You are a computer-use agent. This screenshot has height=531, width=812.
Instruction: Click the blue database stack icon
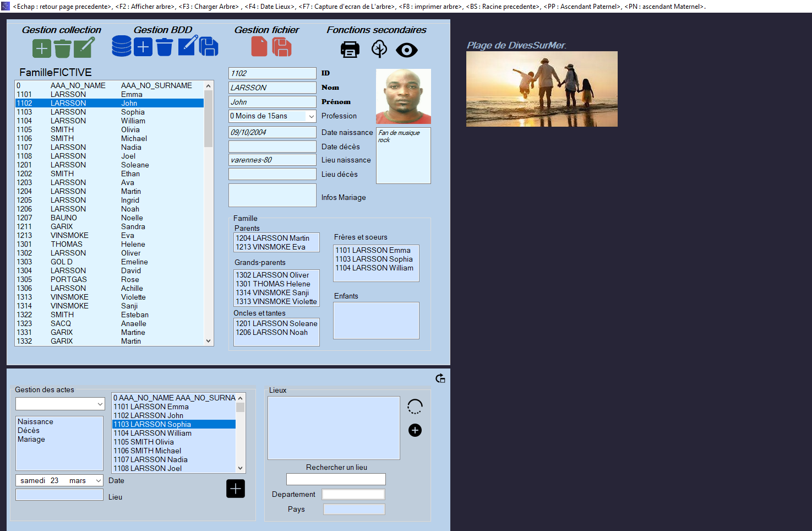pos(122,47)
